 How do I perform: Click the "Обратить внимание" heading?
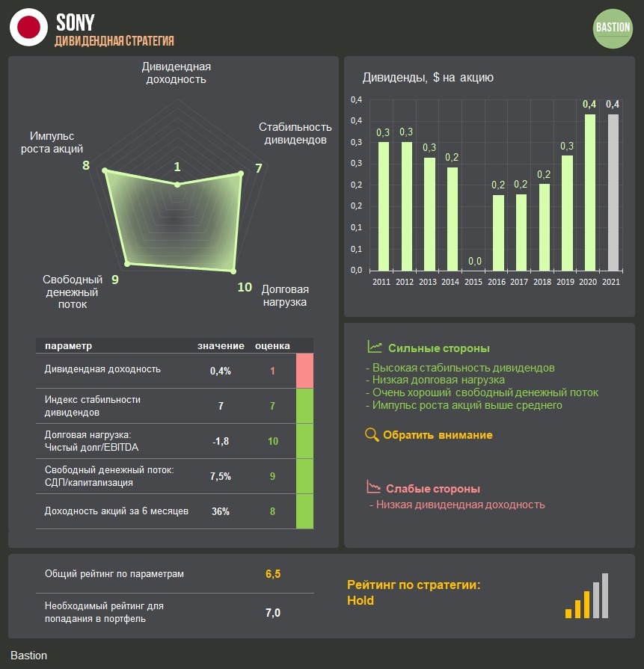438,435
